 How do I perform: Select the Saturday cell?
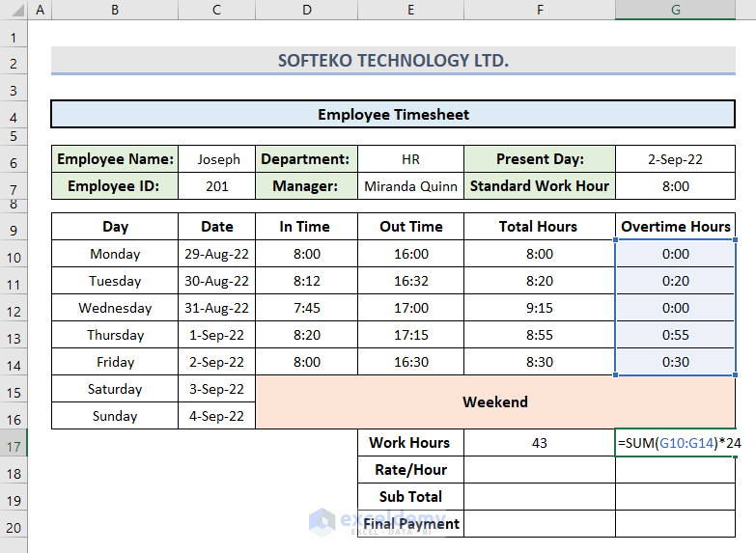pos(115,389)
